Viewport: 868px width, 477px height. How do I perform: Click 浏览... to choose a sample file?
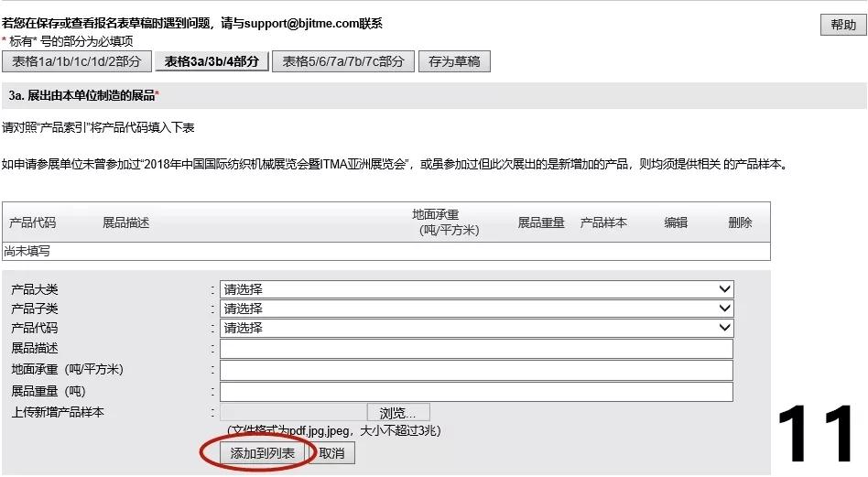click(397, 413)
